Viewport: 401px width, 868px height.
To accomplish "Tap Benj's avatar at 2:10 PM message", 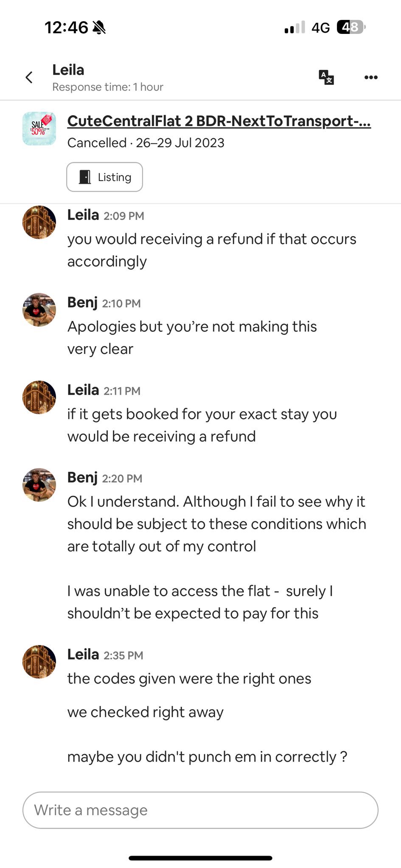I will [39, 310].
